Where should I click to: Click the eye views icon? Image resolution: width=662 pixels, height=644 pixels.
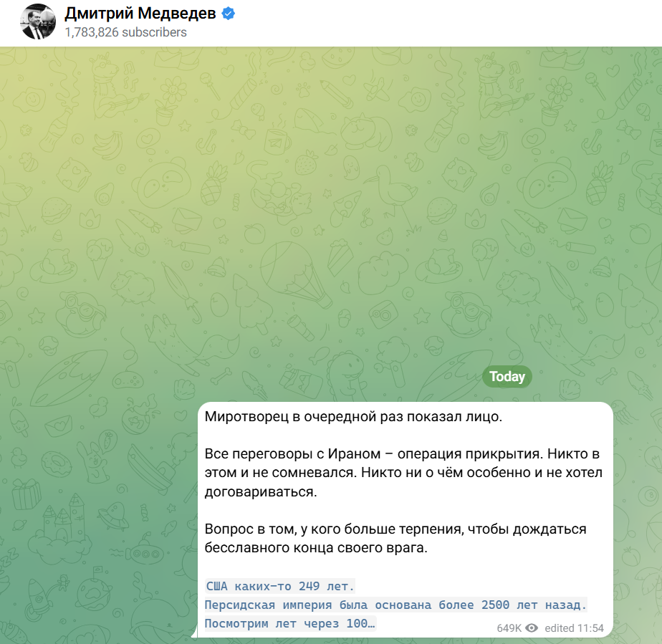[x=531, y=628]
